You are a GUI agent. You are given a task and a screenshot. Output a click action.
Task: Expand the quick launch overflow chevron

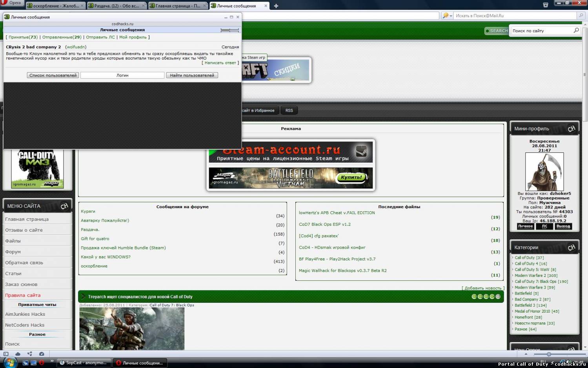click(x=52, y=361)
